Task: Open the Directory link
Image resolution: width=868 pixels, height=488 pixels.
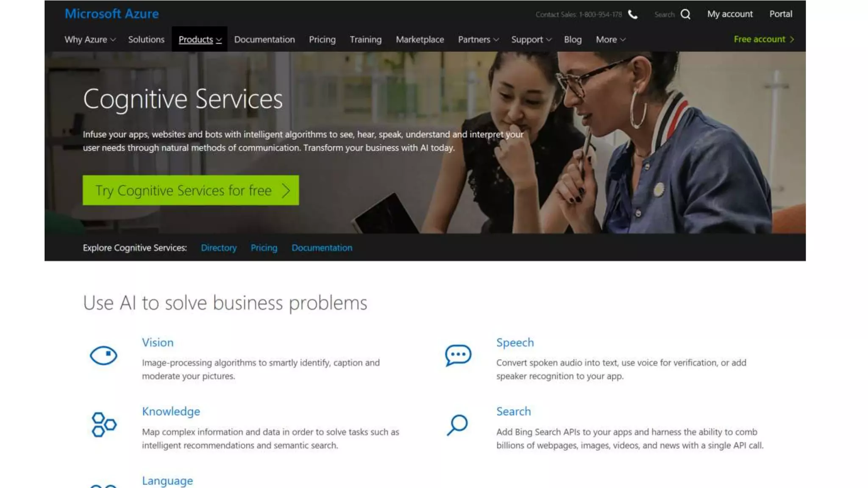Action: coord(219,248)
